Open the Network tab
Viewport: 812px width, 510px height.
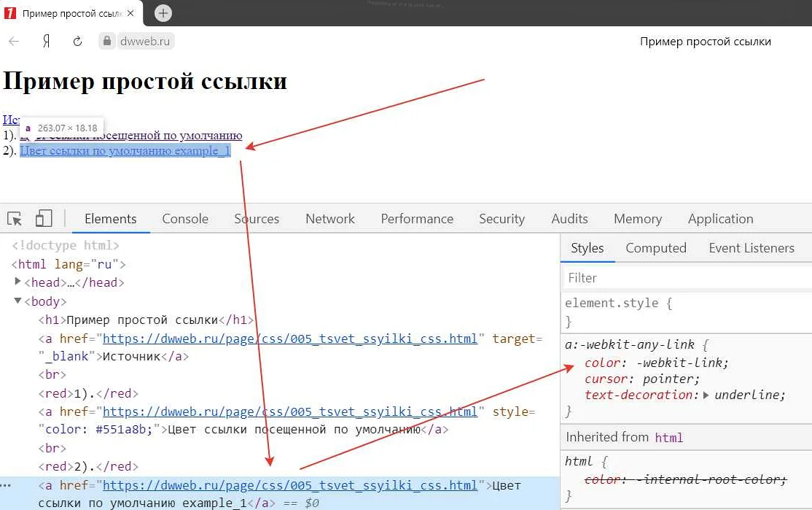329,218
